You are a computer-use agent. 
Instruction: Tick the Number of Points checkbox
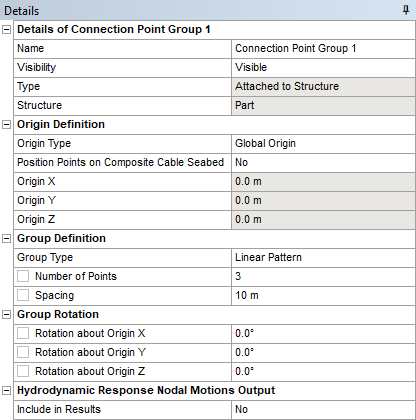click(x=23, y=276)
